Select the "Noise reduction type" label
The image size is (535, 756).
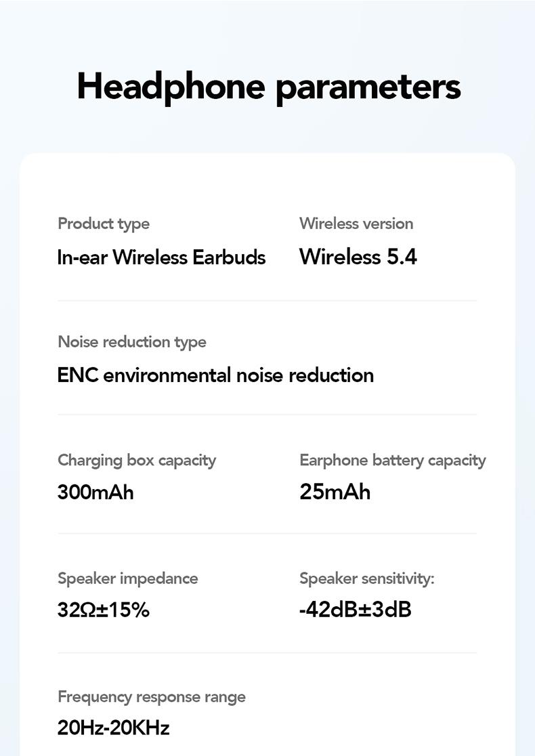click(132, 341)
